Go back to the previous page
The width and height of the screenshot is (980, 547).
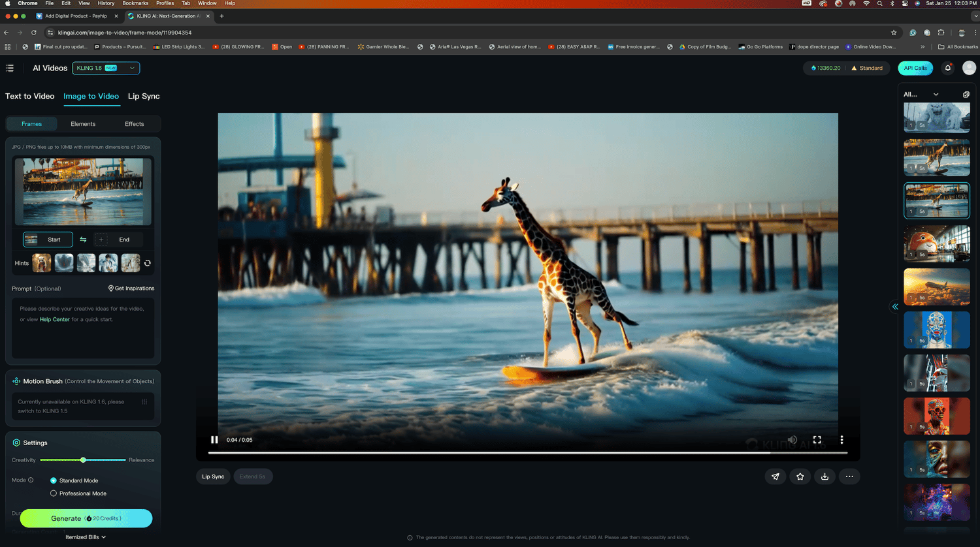[x=7, y=33]
